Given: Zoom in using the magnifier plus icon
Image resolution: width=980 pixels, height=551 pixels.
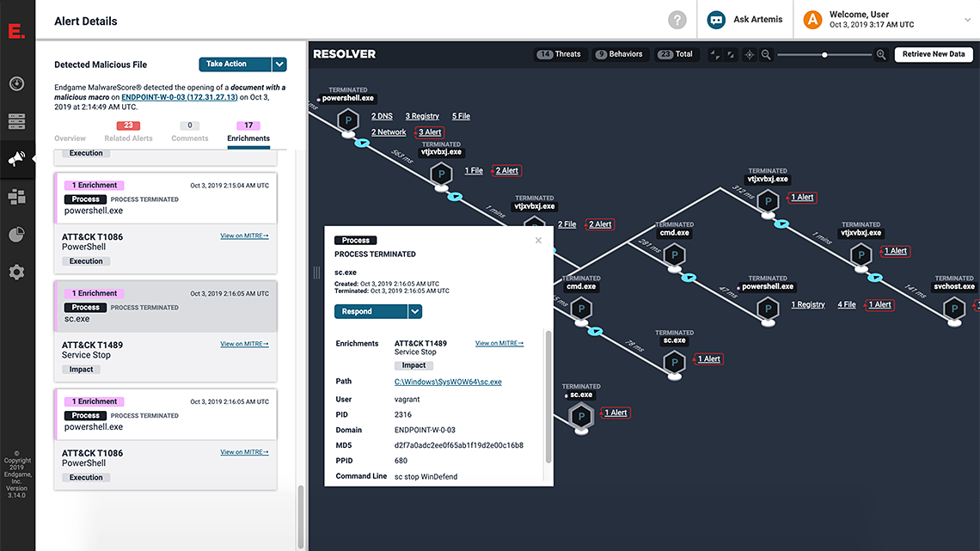Looking at the screenshot, I should point(881,54).
